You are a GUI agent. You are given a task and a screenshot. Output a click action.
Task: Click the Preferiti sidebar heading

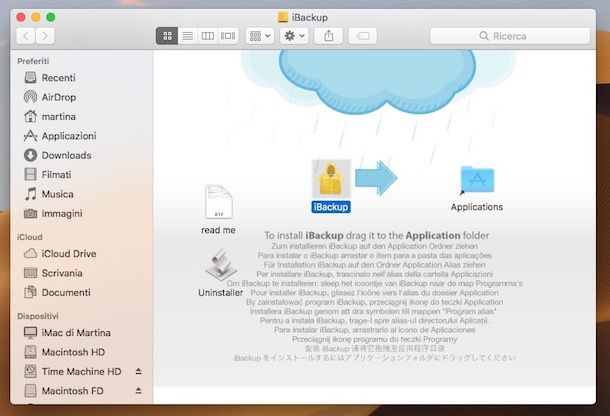coord(33,61)
